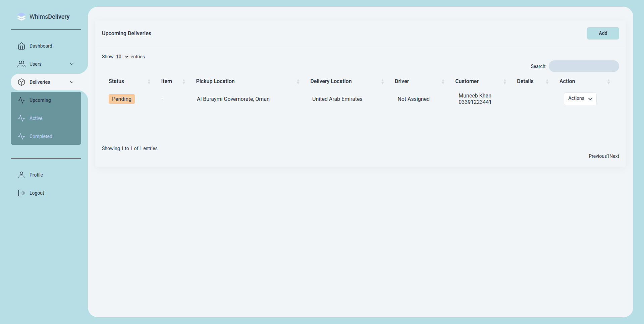This screenshot has width=644, height=324.
Task: Click the Add button
Action: pyautogui.click(x=603, y=33)
